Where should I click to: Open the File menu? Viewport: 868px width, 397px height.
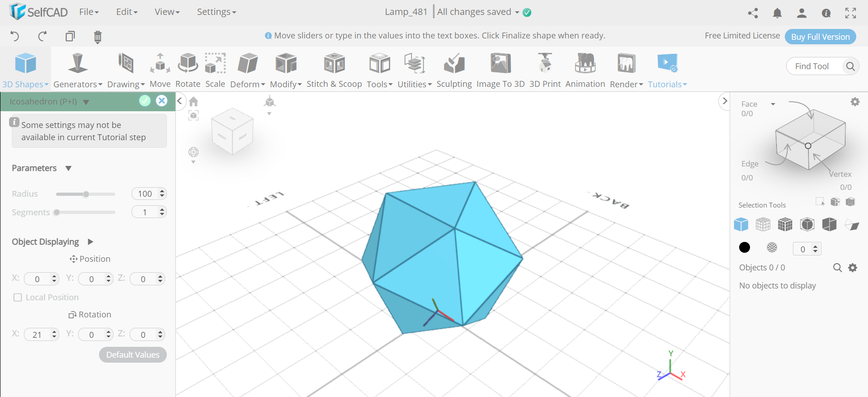point(89,12)
